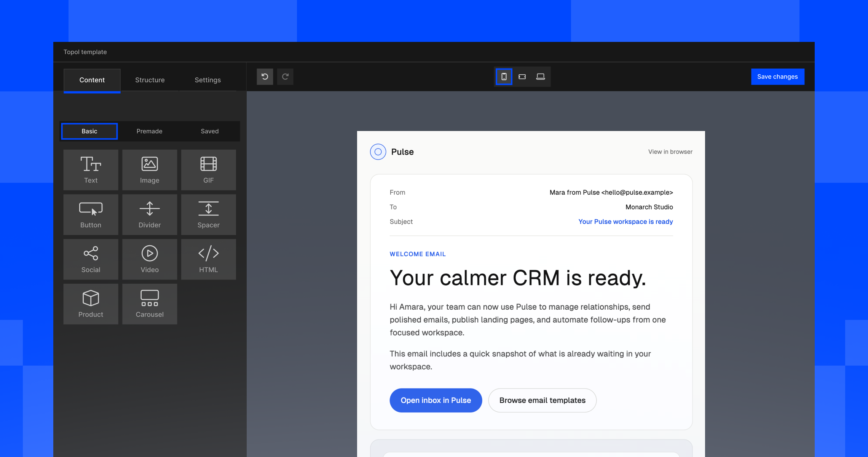Click Browse email templates button

click(542, 400)
